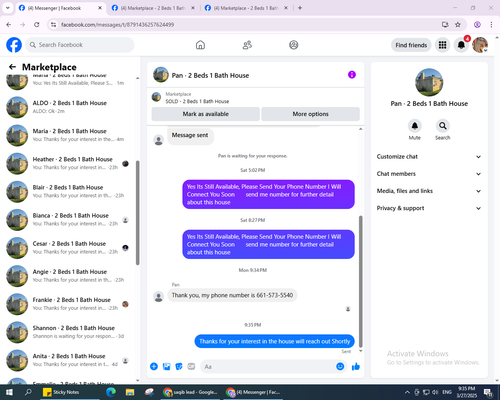Image resolution: width=500 pixels, height=400 pixels.
Task: Mute this chat with the bell icon
Action: pyautogui.click(x=415, y=126)
